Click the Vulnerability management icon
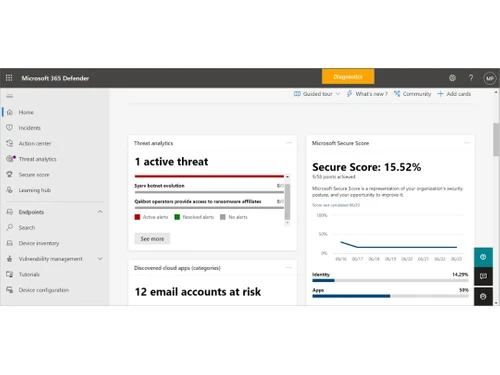 click(x=10, y=259)
